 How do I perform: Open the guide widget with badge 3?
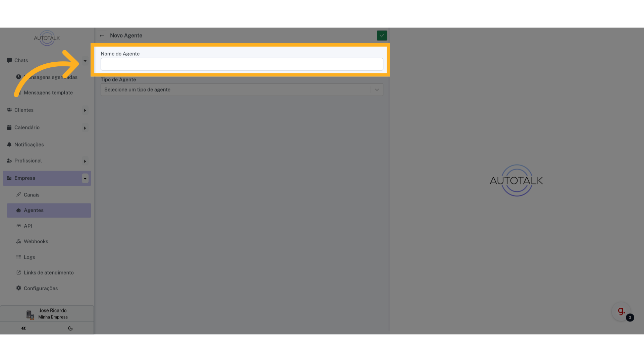click(x=622, y=311)
